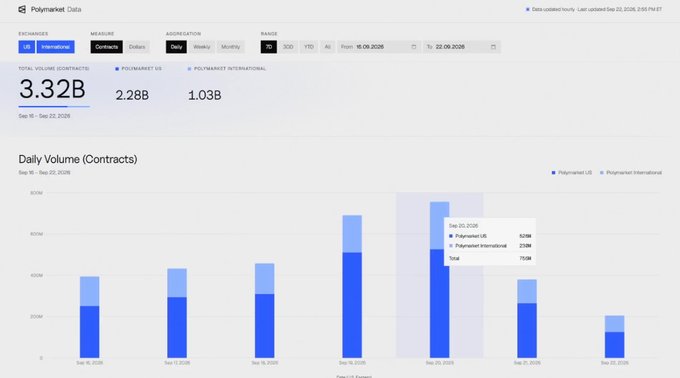Click the Polymarket Data header title
The image size is (680, 378).
point(56,9)
